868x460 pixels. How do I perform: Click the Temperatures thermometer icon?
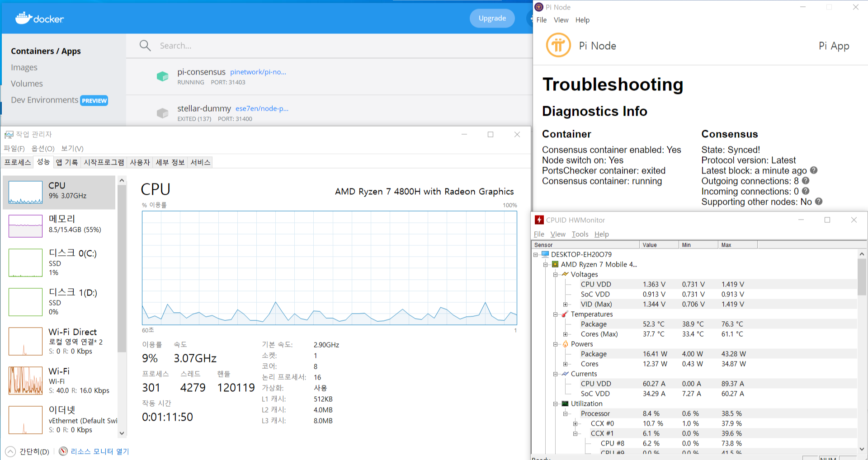click(565, 314)
